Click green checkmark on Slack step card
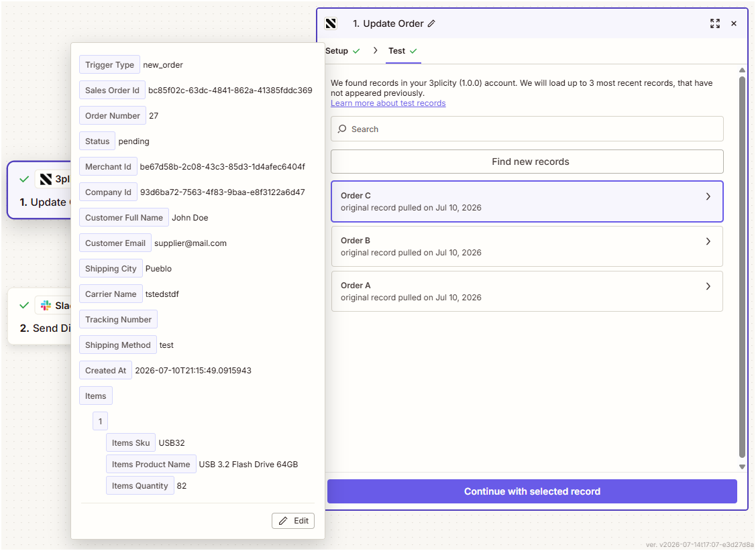Screen dimensions: 756x551 point(24,306)
